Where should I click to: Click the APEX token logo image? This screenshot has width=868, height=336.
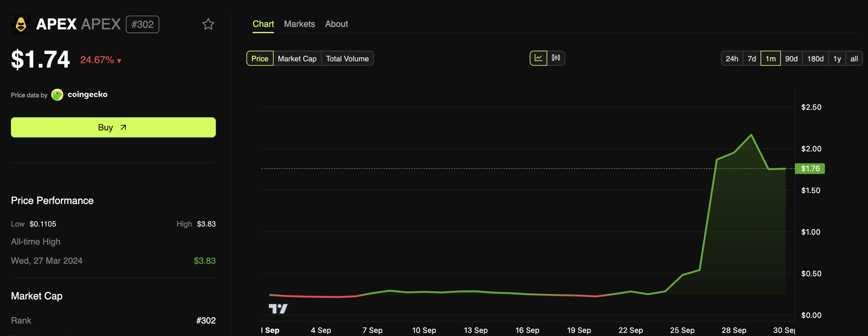[x=21, y=24]
